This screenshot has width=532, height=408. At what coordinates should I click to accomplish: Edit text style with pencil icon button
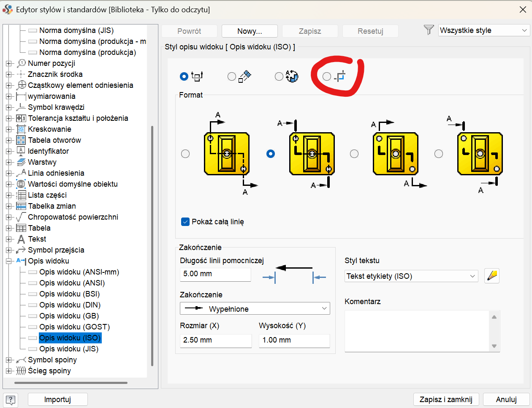click(x=492, y=276)
